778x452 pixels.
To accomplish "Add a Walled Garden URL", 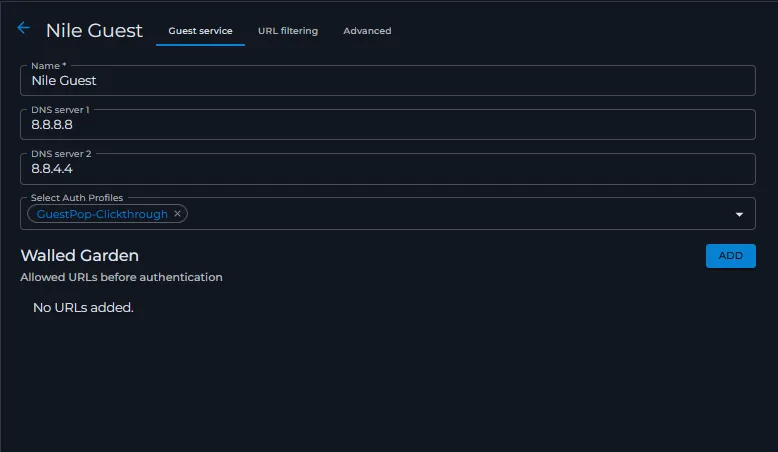I will click(730, 256).
